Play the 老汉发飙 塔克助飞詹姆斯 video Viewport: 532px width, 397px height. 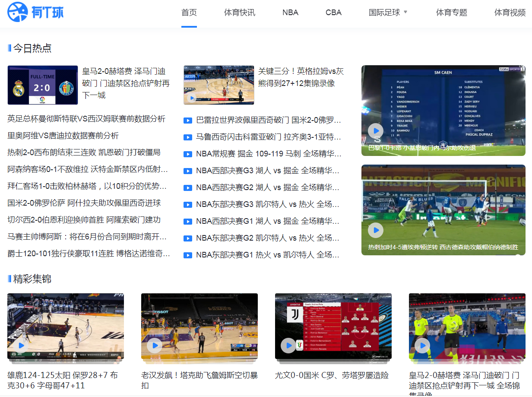pos(155,346)
